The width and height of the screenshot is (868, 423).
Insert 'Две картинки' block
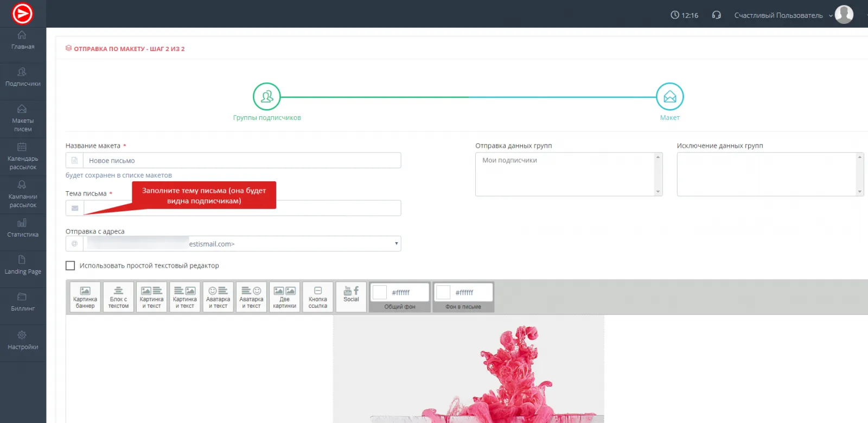[284, 297]
